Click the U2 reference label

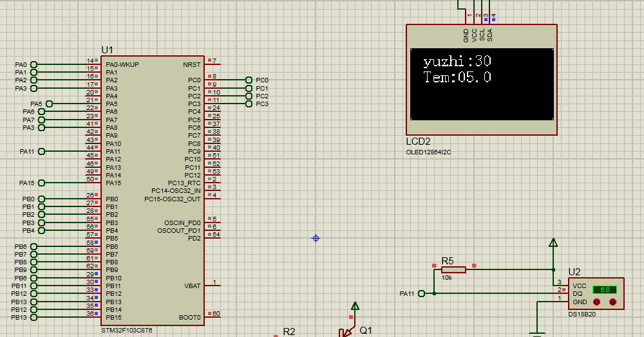[x=574, y=272]
